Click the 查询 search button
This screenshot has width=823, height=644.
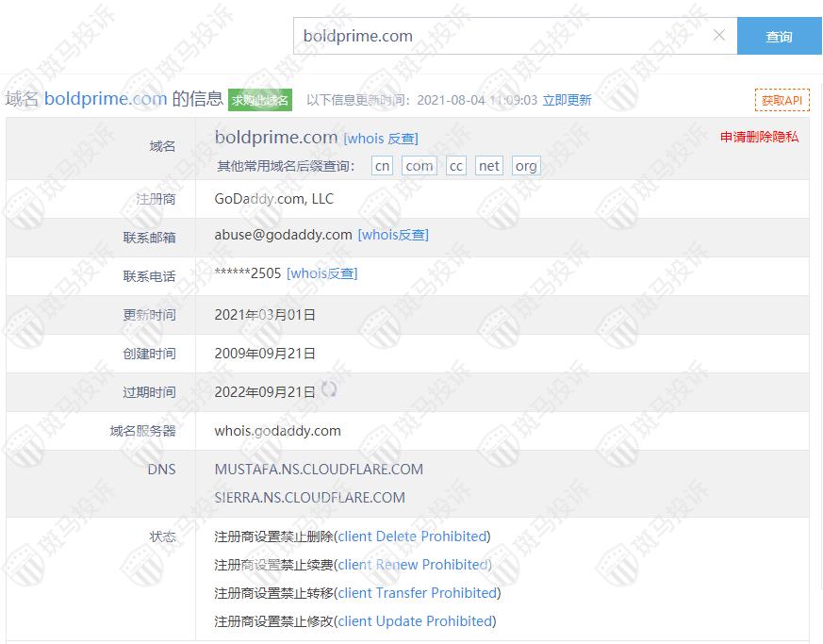779,37
